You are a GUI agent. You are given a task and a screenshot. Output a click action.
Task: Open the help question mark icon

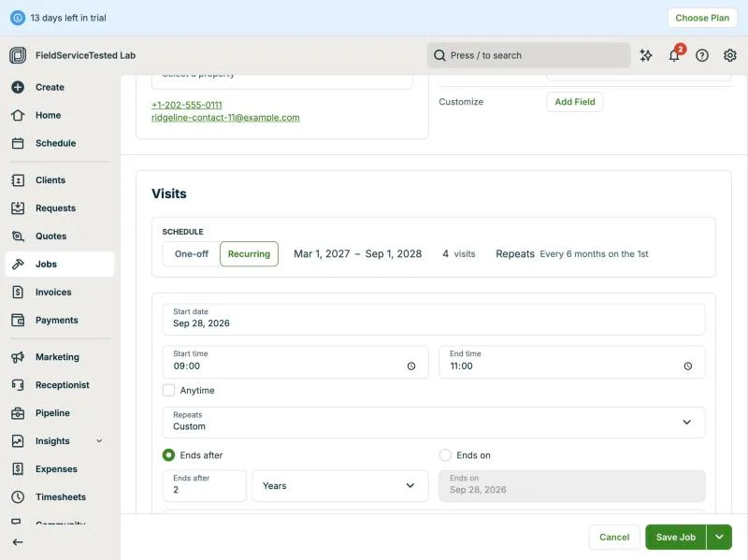(702, 55)
